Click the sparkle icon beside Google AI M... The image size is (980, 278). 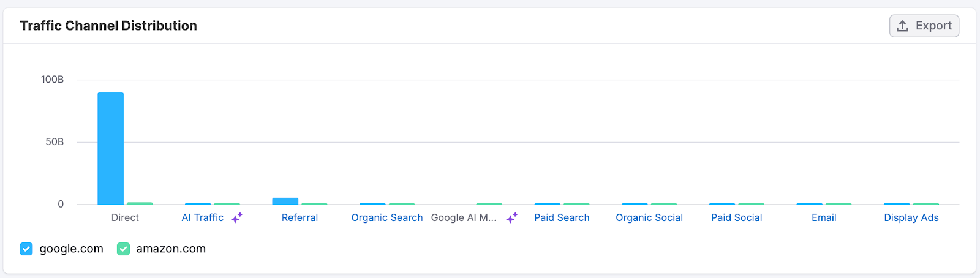coord(512,217)
